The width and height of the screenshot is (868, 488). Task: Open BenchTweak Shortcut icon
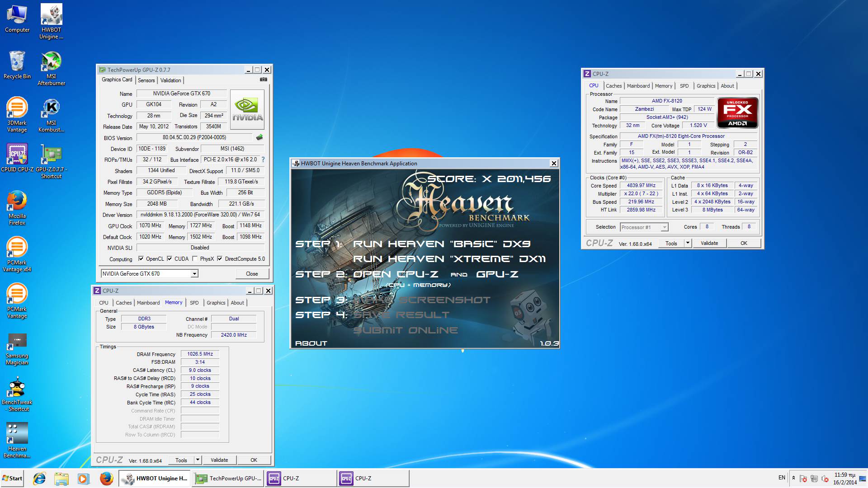pos(17,394)
